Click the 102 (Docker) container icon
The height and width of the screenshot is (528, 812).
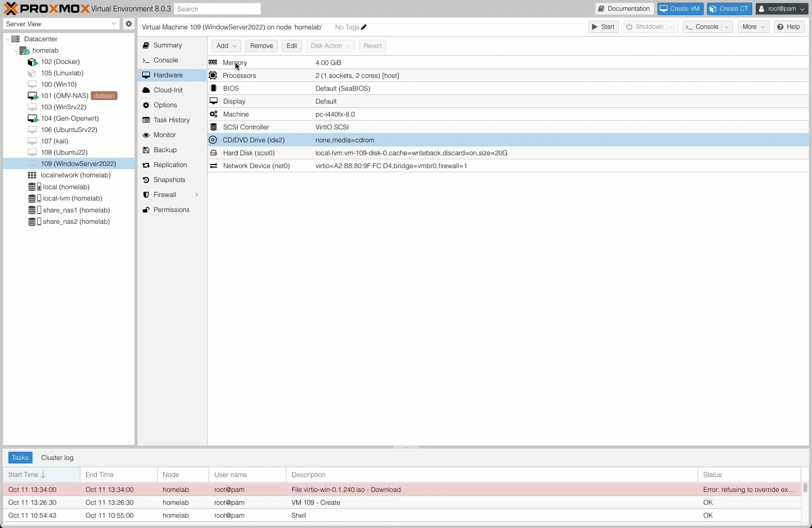[32, 62]
